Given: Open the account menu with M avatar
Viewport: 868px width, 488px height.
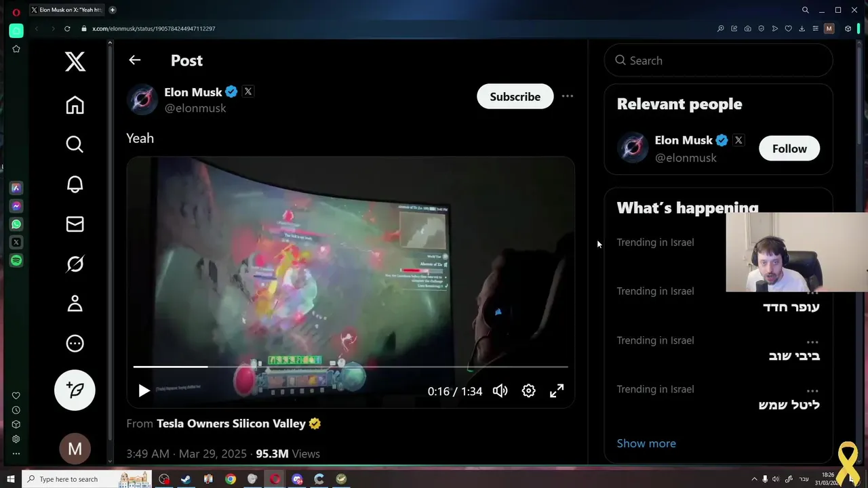Looking at the screenshot, I should pyautogui.click(x=75, y=449).
